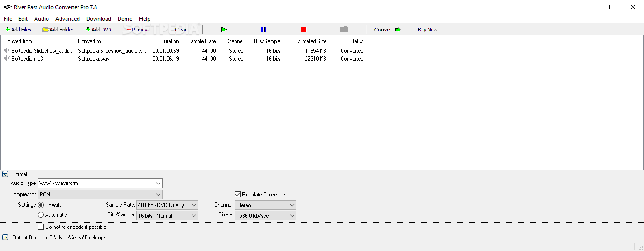644x251 pixels.
Task: Click speaker icon of Softpedia Slideshow row
Action: [x=7, y=51]
